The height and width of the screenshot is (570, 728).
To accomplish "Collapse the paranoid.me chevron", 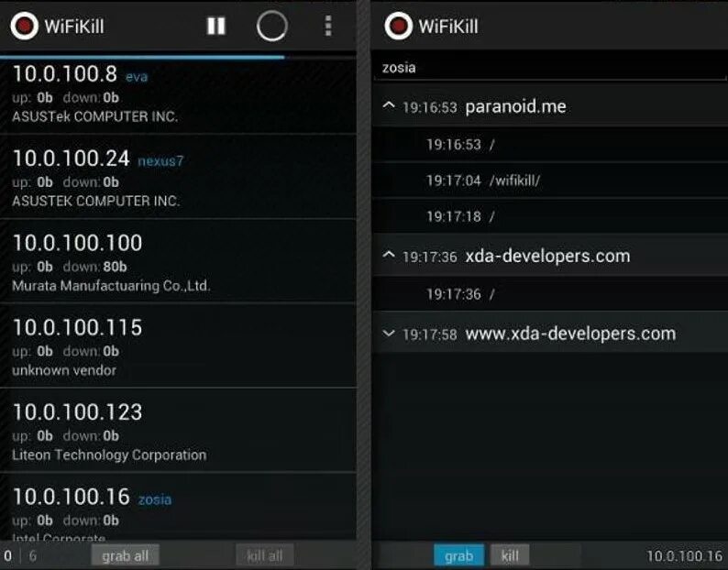I will click(389, 106).
